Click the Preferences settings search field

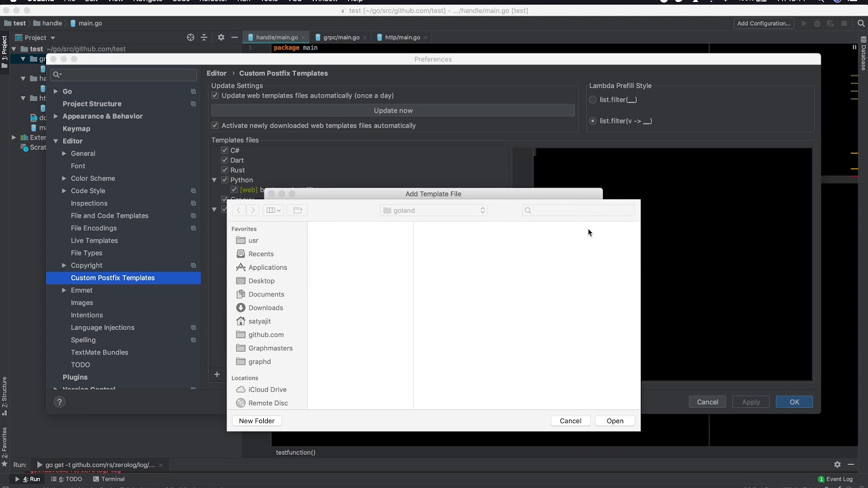(x=124, y=74)
